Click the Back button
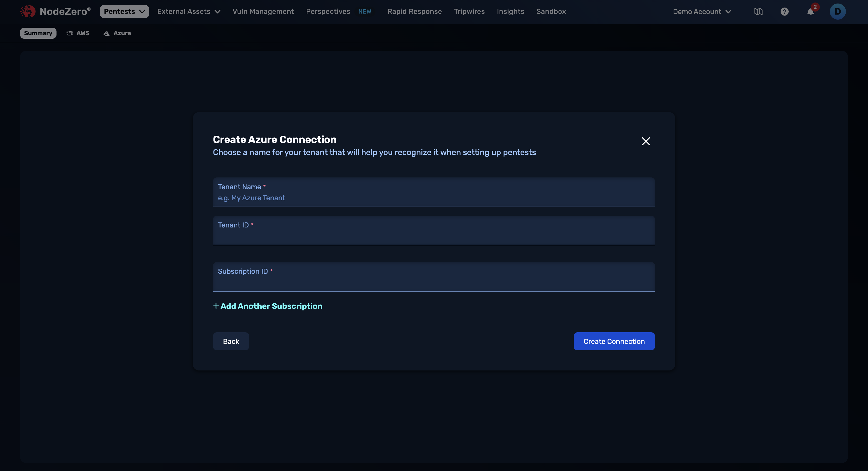The width and height of the screenshot is (868, 471). (x=231, y=341)
